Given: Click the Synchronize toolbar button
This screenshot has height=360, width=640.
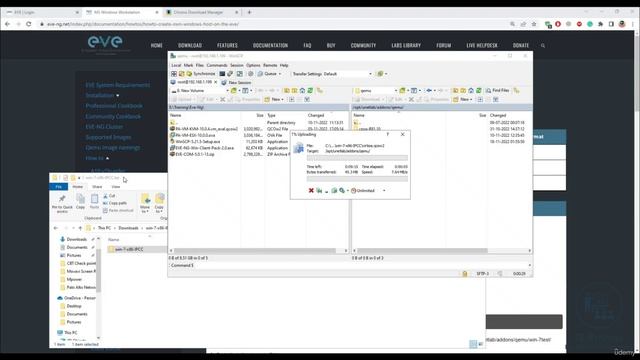Looking at the screenshot, I should [201, 74].
